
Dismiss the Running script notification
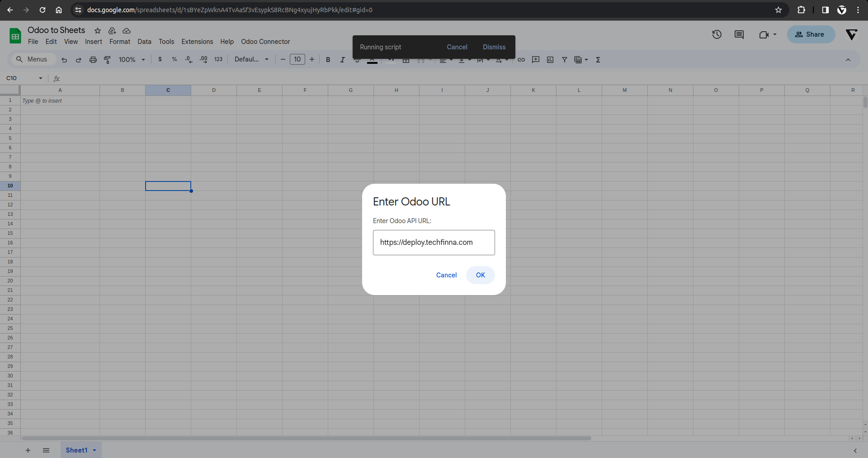494,47
